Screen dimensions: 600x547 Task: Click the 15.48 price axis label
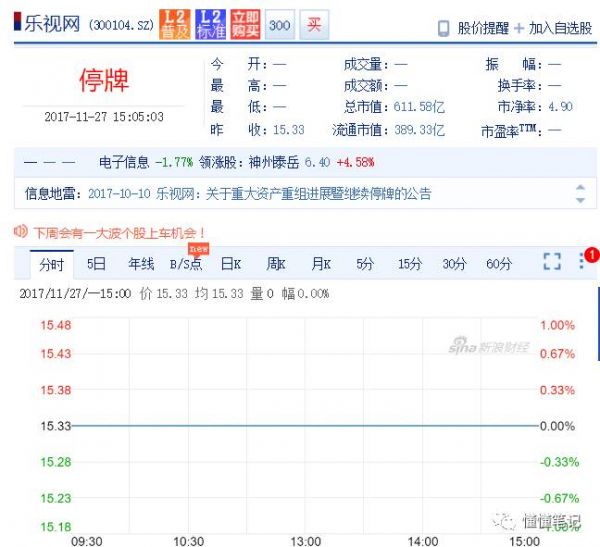[56, 325]
